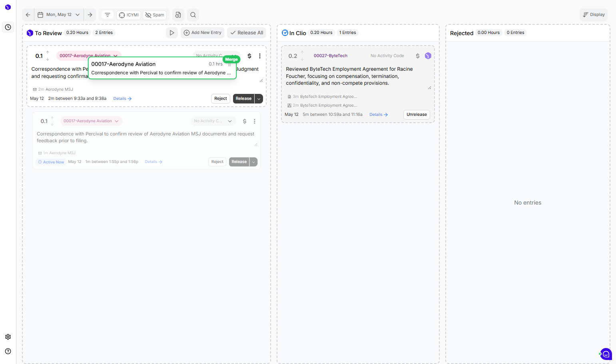
Task: Click Add New Entry
Action: pos(203,33)
